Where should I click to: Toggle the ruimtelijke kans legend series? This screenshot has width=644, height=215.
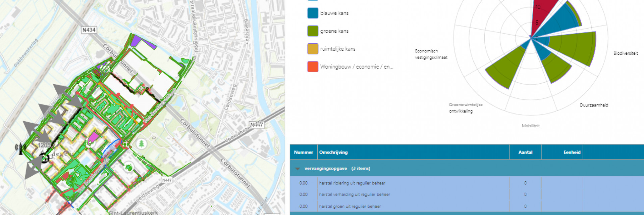pyautogui.click(x=338, y=49)
